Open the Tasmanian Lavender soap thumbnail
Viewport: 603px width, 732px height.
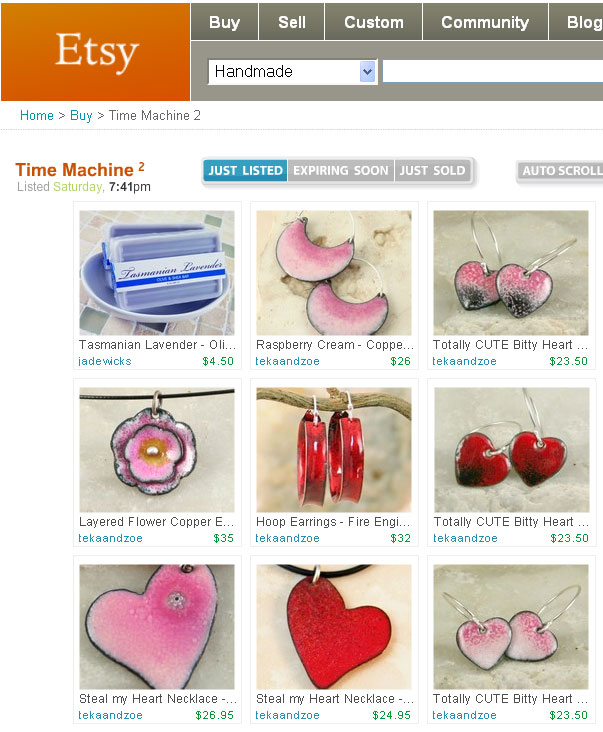157,273
